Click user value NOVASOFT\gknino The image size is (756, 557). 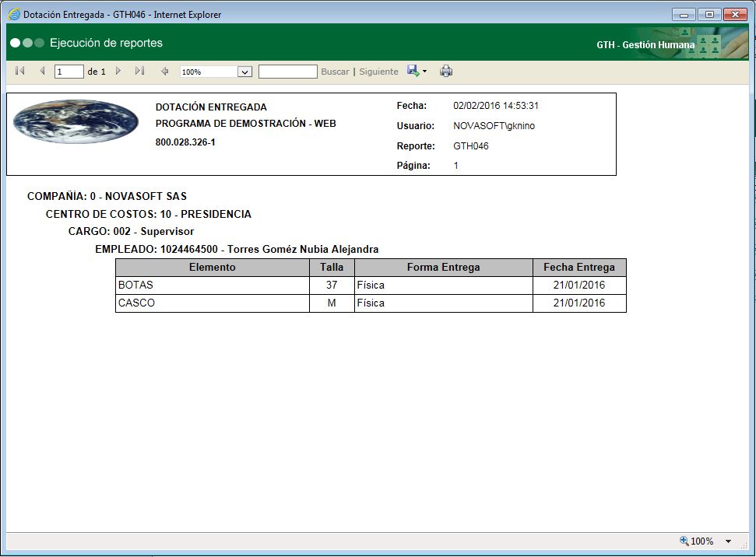(494, 126)
